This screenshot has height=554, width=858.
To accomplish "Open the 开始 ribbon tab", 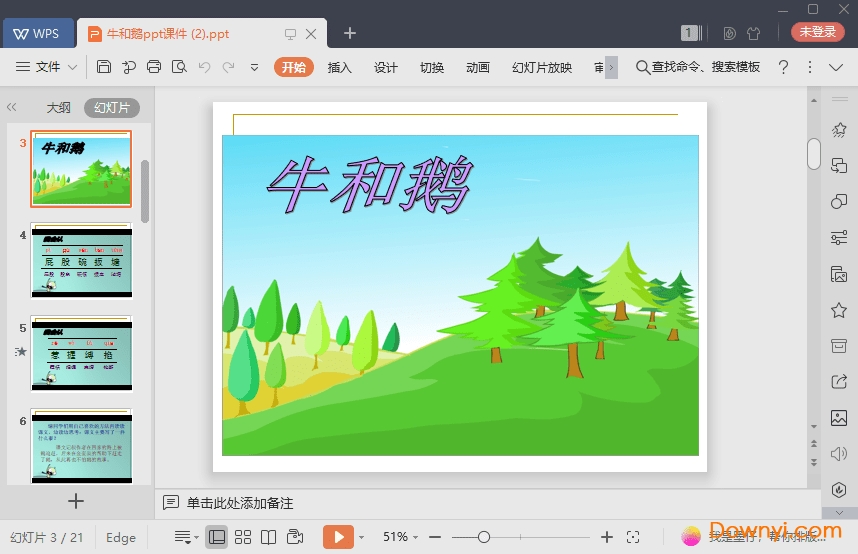I will pos(294,67).
